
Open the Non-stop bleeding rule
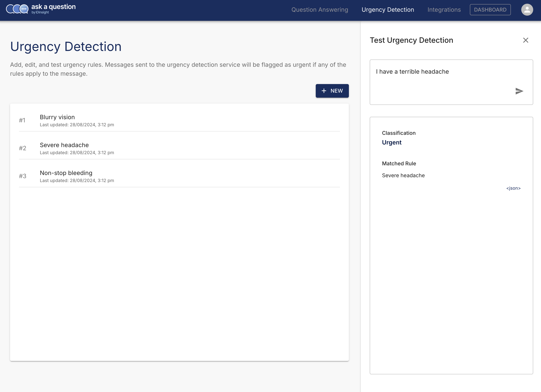[x=66, y=173]
